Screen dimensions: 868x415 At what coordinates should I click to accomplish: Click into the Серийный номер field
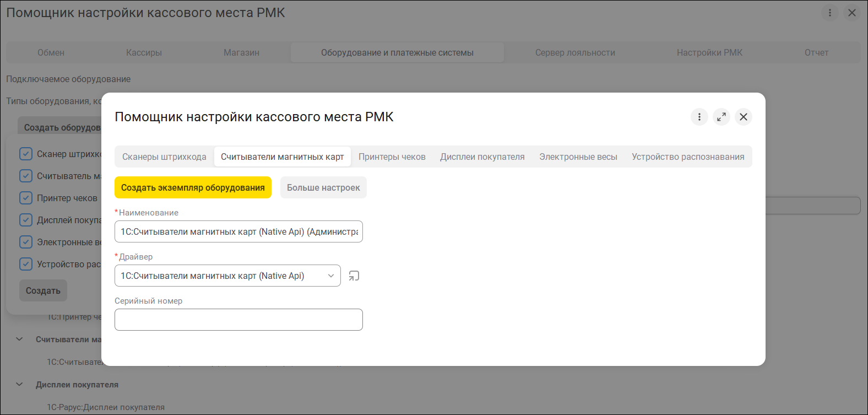click(238, 320)
